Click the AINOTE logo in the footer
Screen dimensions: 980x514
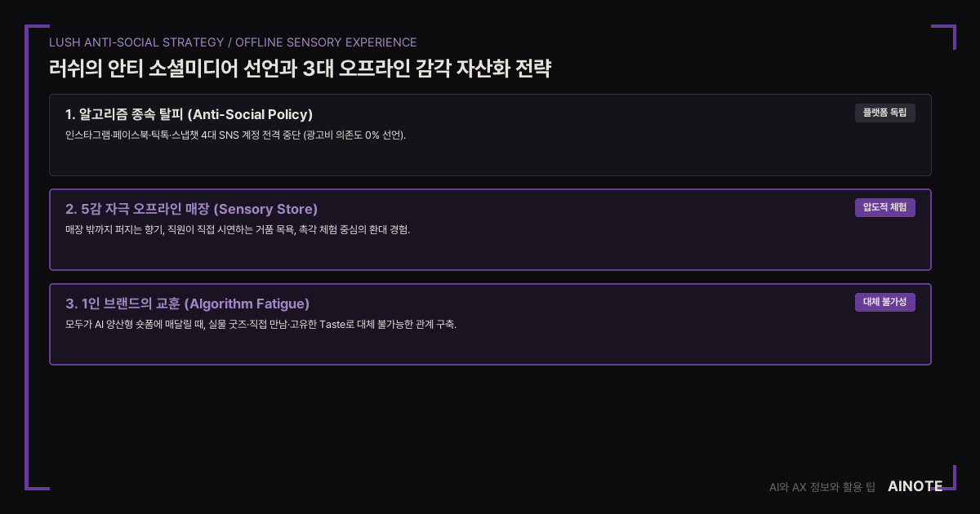915,486
